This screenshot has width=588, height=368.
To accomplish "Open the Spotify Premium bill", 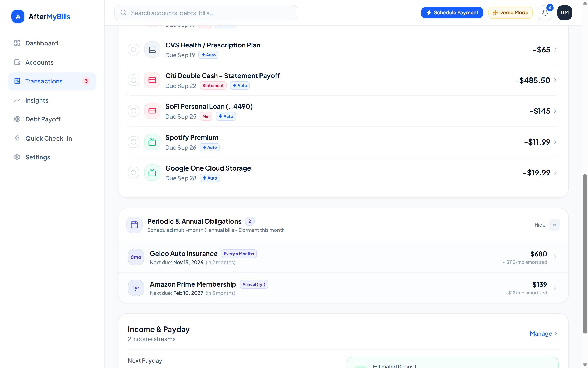I will [x=343, y=142].
